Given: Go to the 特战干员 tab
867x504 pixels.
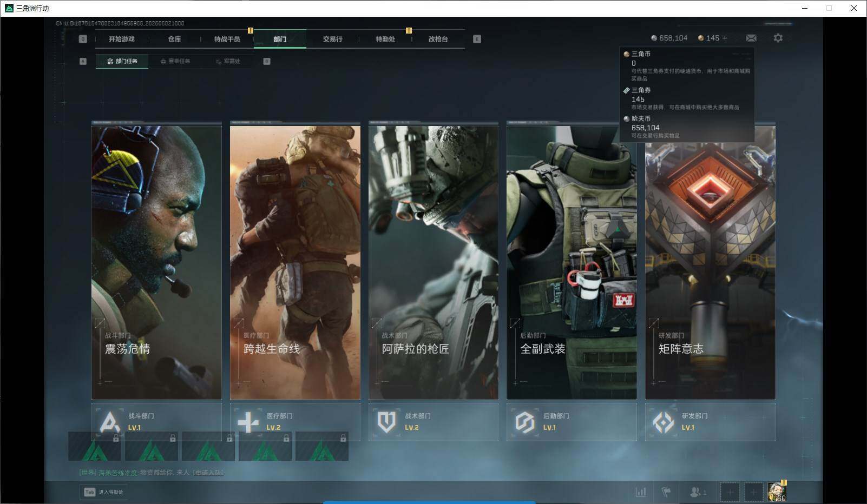Looking at the screenshot, I should pyautogui.click(x=227, y=39).
